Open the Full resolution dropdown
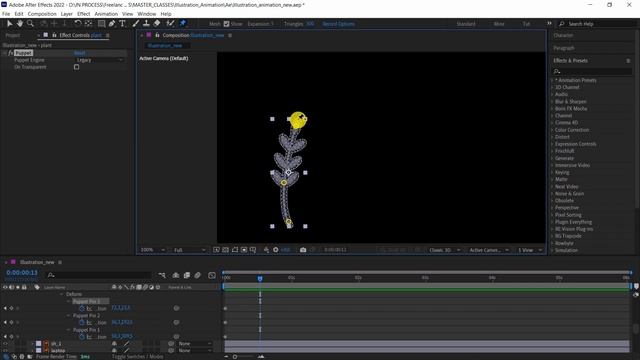Image resolution: width=640 pixels, height=360 pixels. coord(190,250)
